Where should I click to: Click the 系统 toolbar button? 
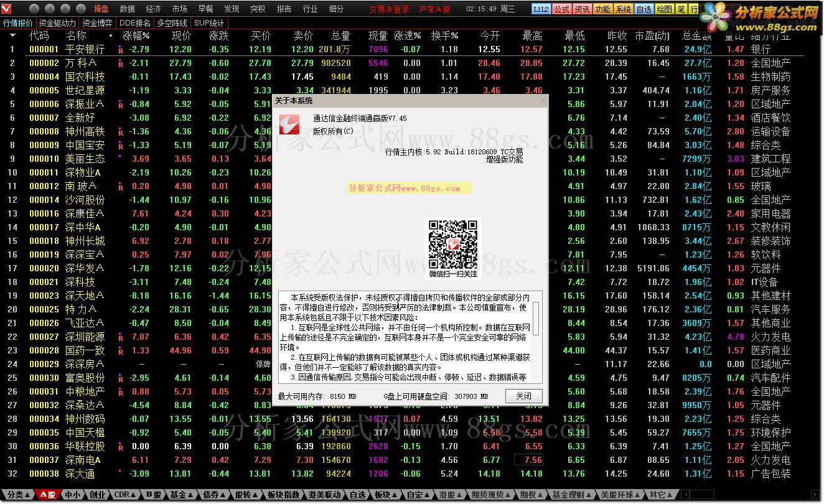pyautogui.click(x=623, y=9)
